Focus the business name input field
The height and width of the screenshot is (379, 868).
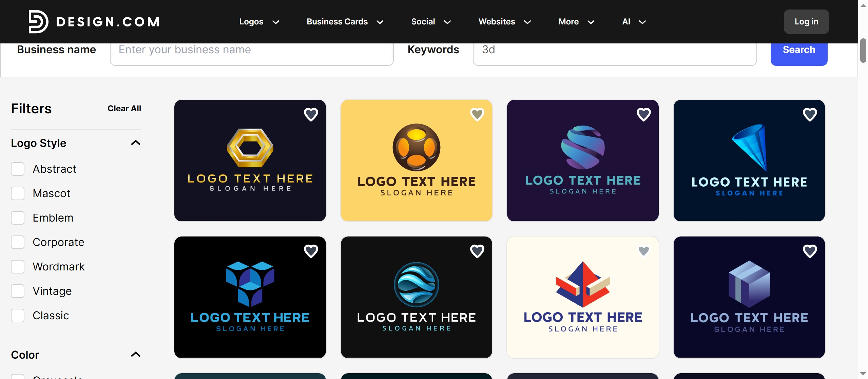251,50
